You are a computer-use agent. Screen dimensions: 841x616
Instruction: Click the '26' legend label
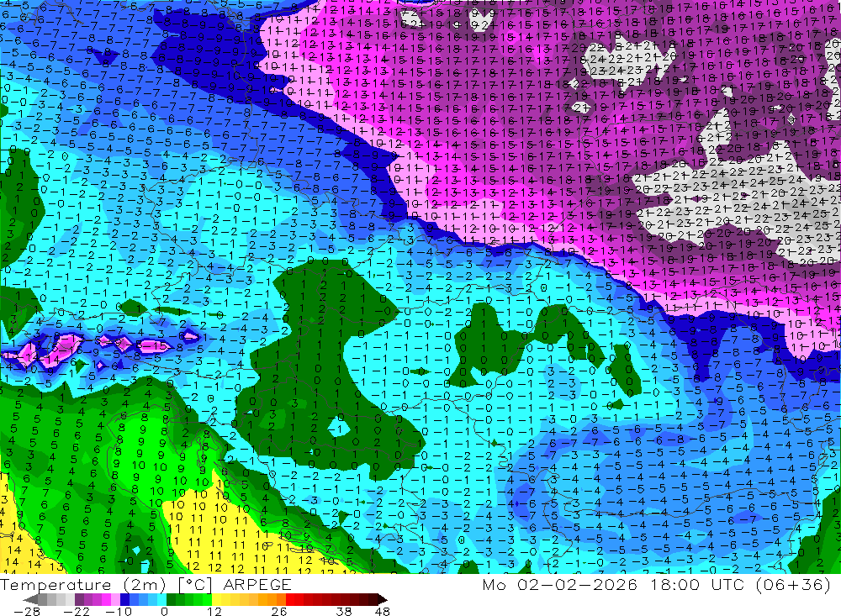[x=279, y=611]
